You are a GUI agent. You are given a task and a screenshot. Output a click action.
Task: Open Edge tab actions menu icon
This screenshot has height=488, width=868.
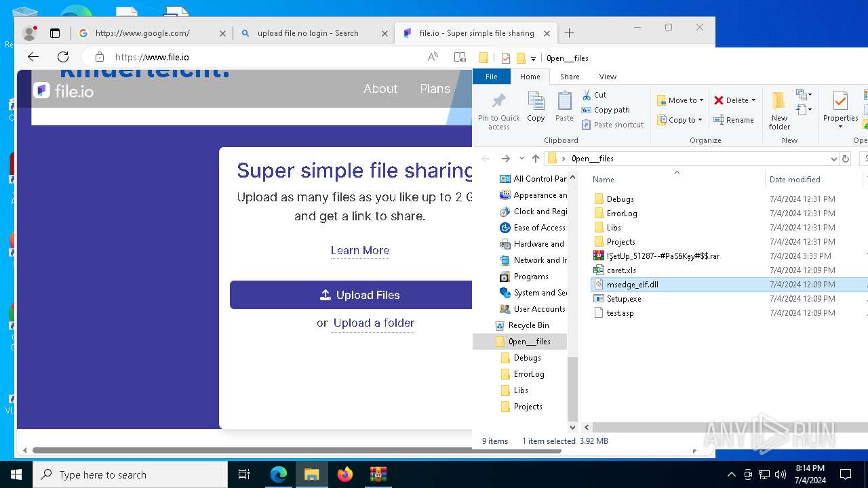(55, 33)
